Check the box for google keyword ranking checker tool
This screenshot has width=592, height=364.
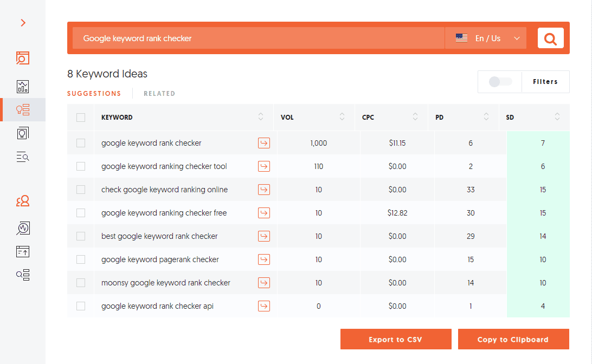point(81,166)
